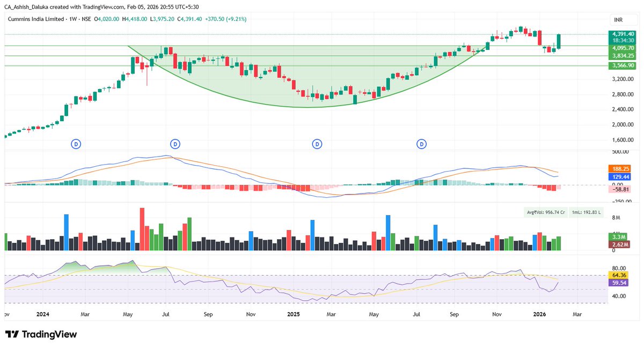The height and width of the screenshot is (348, 644).
Task: Click the blue MACD signal value 129.44
Action: tap(619, 177)
